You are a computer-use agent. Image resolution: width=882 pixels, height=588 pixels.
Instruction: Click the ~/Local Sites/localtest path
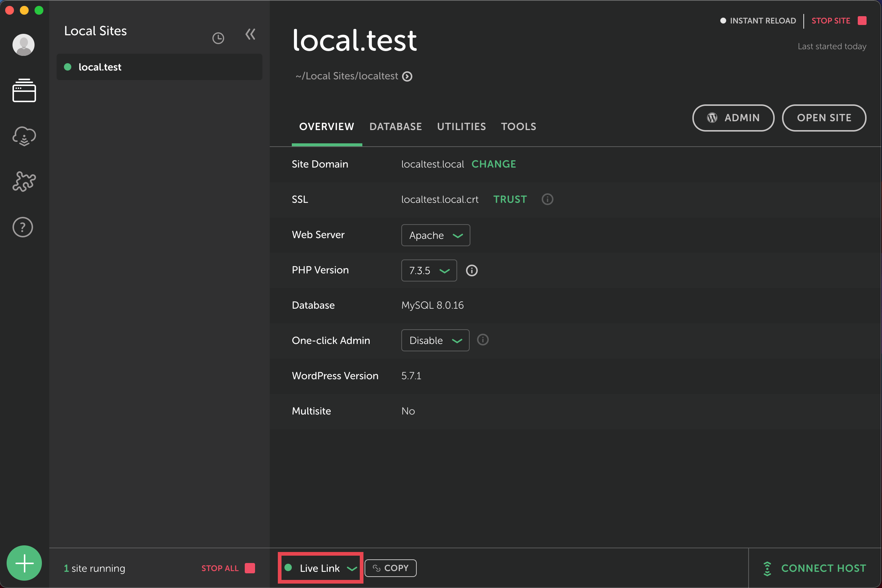pyautogui.click(x=347, y=76)
